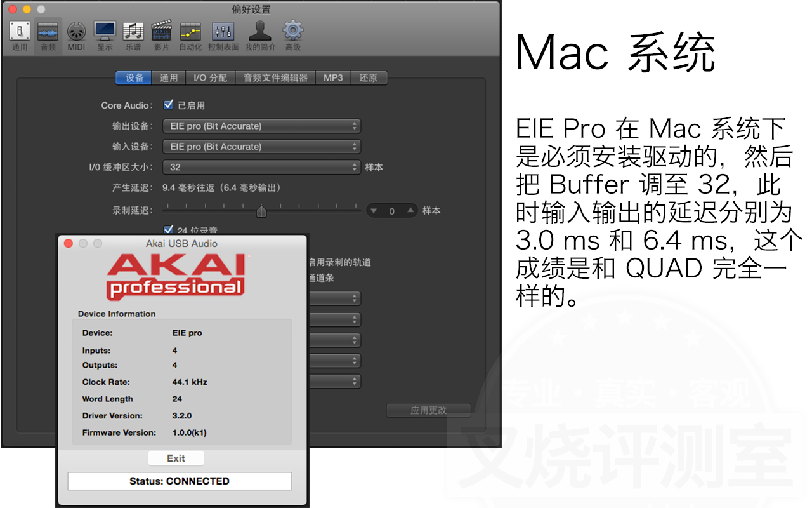The height and width of the screenshot is (508, 812).
Task: Click the 应用更改 button
Action: pyautogui.click(x=429, y=410)
